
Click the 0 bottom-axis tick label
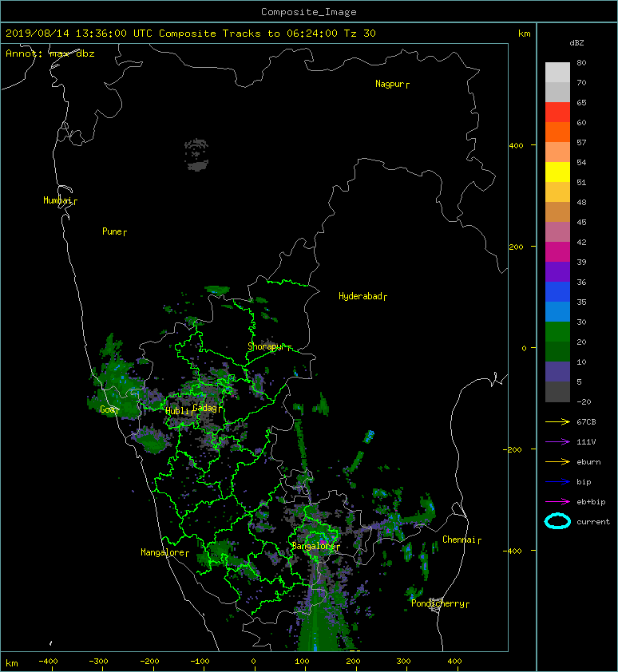[x=254, y=662]
